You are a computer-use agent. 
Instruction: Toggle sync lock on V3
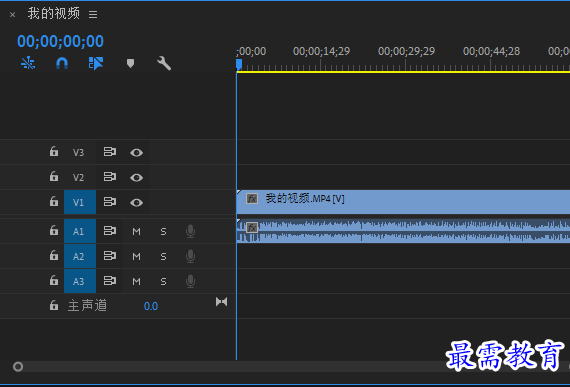[x=110, y=152]
